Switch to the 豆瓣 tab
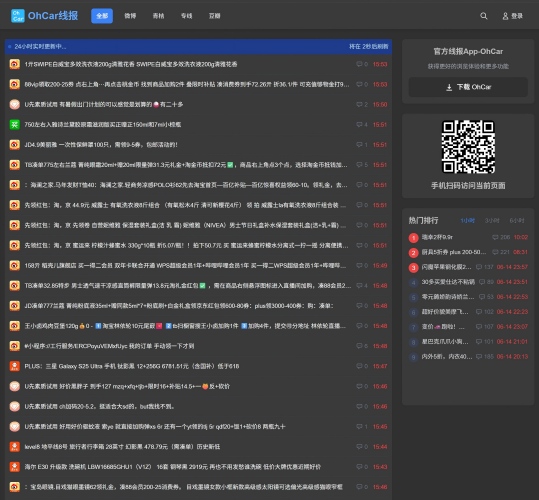 (x=214, y=16)
